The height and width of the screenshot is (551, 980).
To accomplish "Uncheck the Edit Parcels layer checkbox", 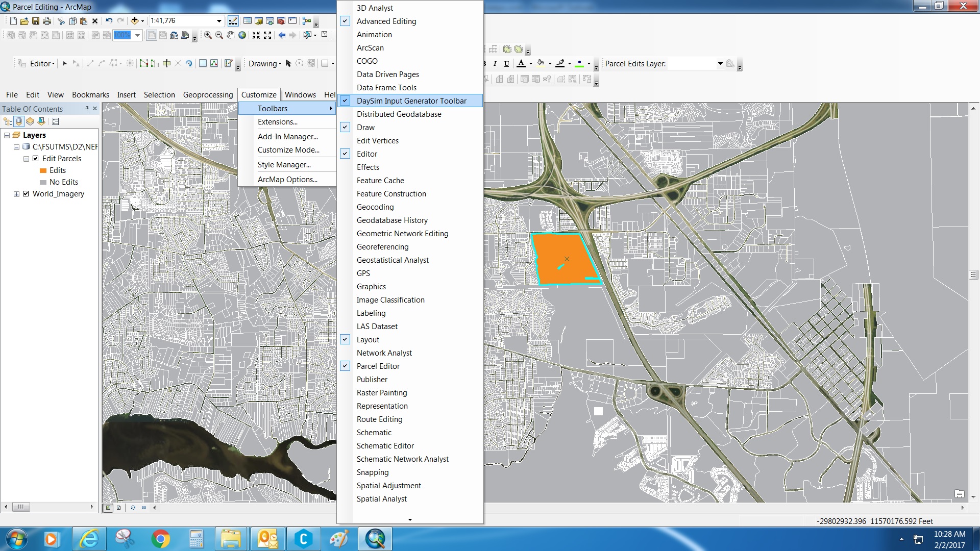I will [x=36, y=159].
